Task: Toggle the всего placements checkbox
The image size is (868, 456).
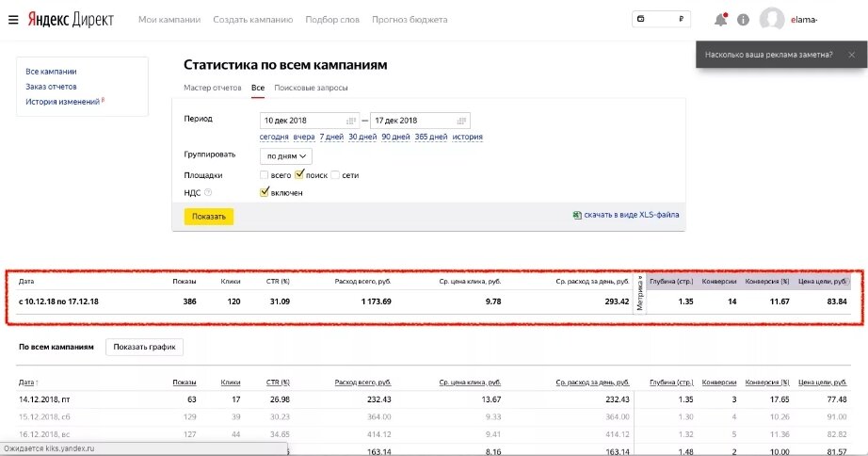Action: tap(264, 175)
